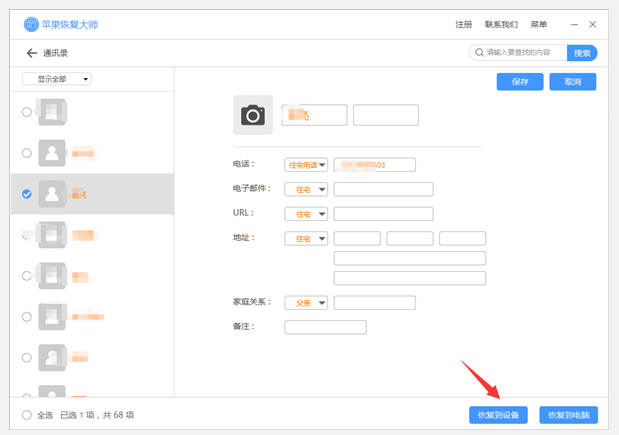Click the selected contact's avatar icon
The width and height of the screenshot is (619, 435).
[52, 194]
